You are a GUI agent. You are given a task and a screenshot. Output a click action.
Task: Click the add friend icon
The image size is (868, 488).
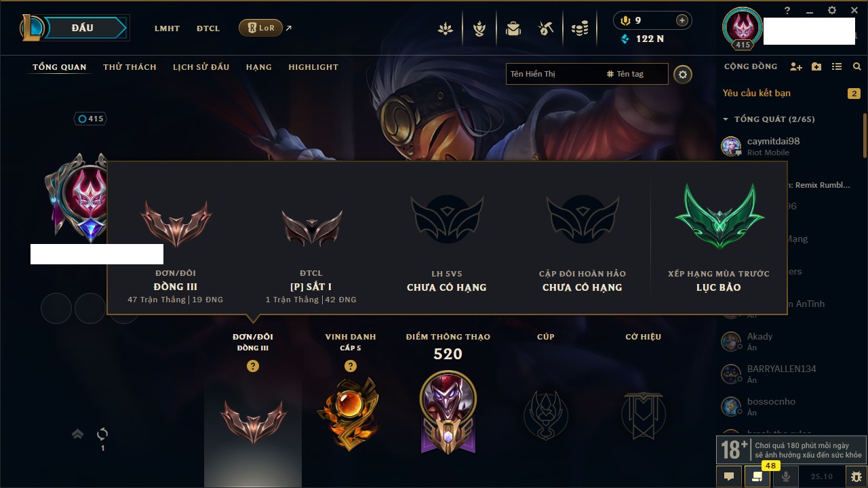(x=796, y=66)
